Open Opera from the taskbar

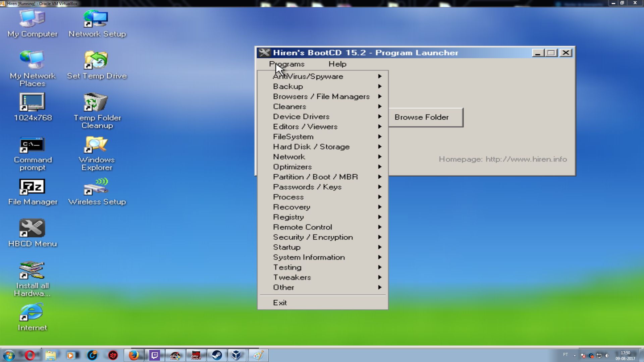(30, 355)
